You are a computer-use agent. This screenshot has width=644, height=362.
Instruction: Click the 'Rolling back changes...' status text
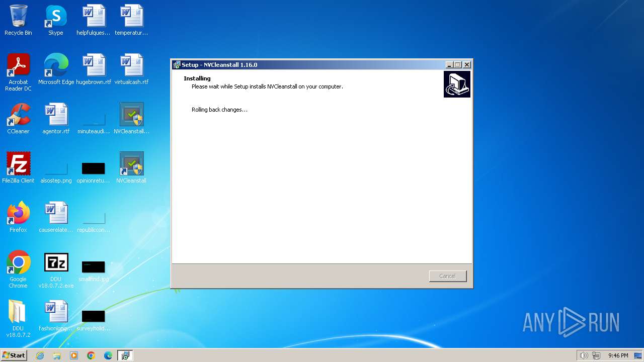pyautogui.click(x=219, y=110)
